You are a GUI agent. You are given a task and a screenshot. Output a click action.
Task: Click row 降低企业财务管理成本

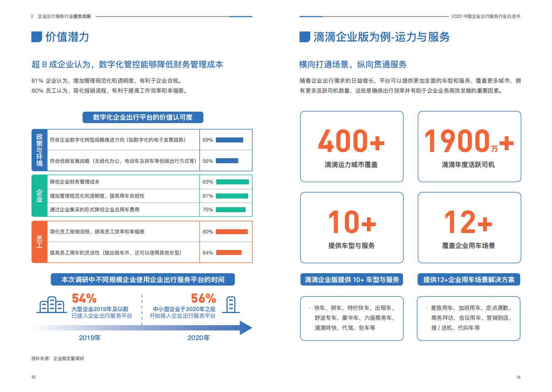click(x=149, y=182)
